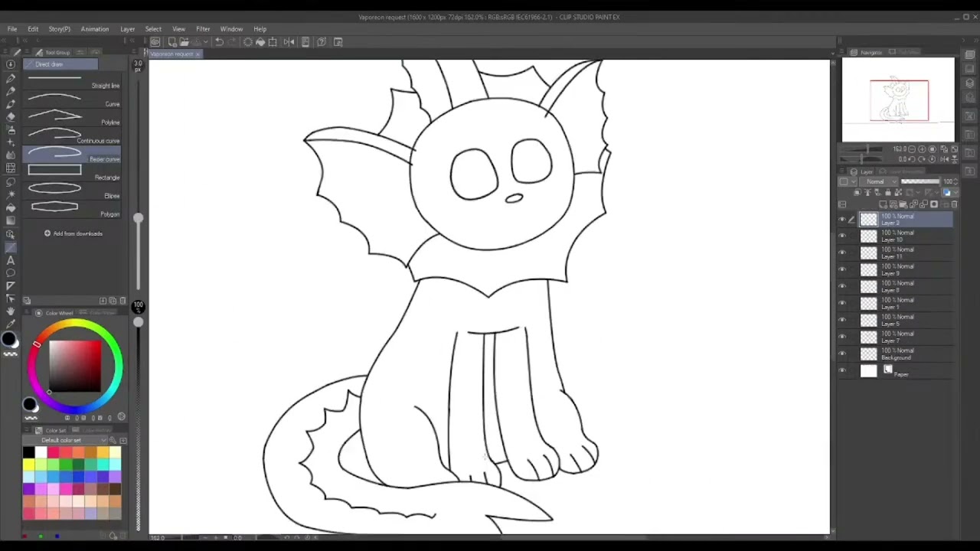Choose the Polyline sub tool
The image size is (980, 551).
[x=73, y=117]
